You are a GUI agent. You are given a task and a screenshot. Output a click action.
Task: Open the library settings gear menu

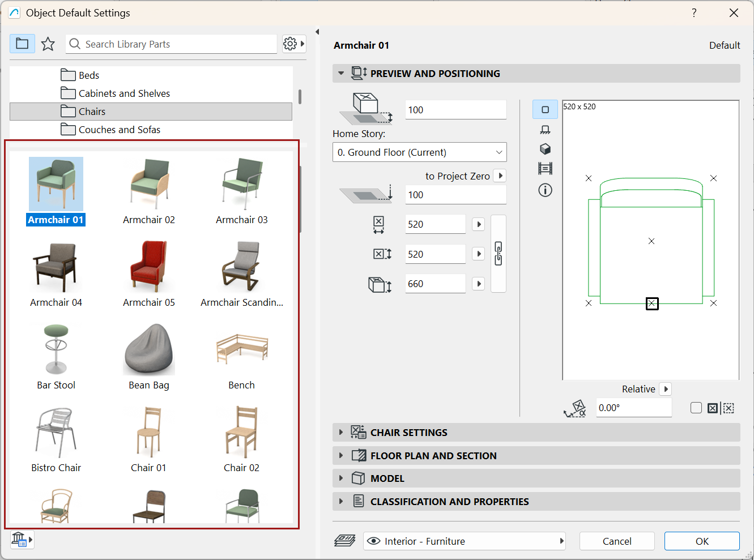(x=294, y=44)
